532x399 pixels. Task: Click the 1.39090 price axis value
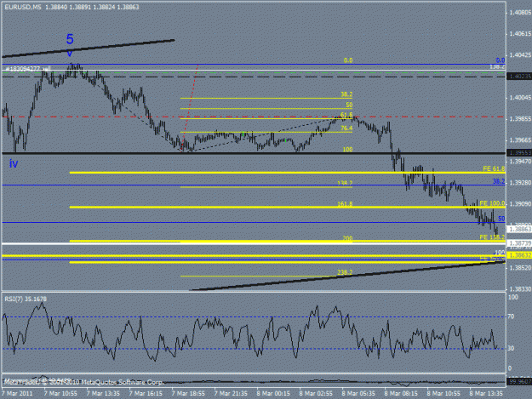[x=520, y=203]
